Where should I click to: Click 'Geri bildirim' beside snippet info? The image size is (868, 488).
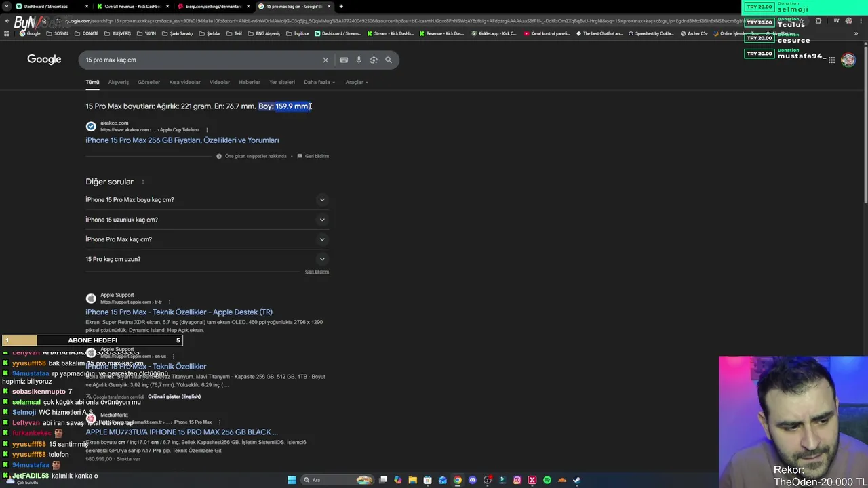(313, 156)
